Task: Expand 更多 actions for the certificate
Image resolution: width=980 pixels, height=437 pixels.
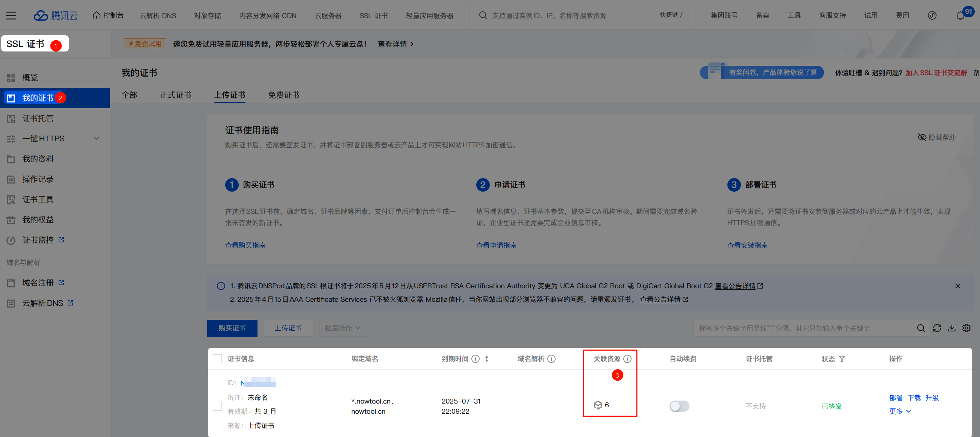Action: pos(900,411)
